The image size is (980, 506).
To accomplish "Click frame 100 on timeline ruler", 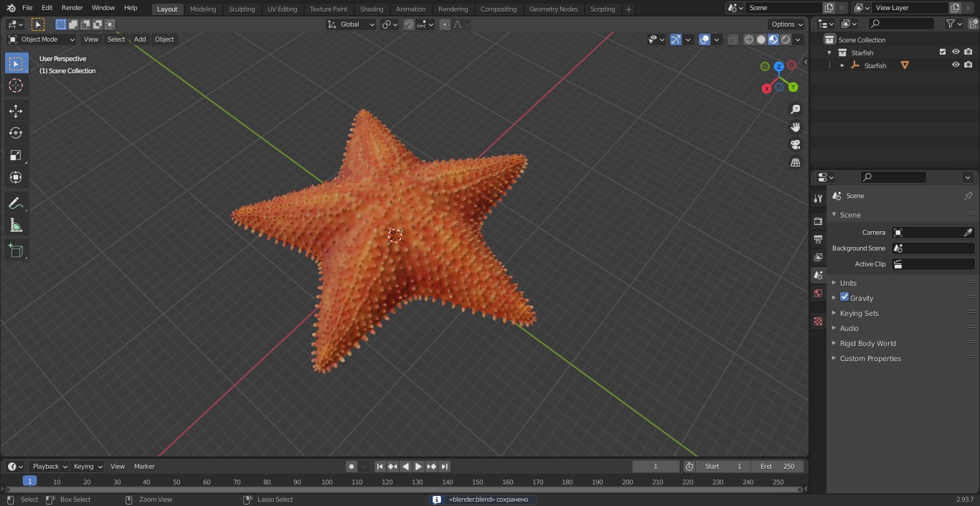I will [x=326, y=482].
